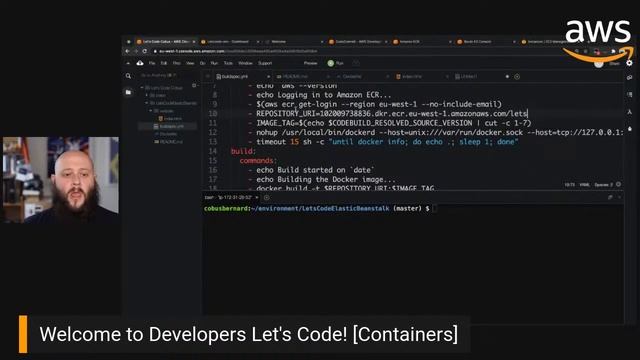
Task: Open the Debugger panel icon
Action: [x=629, y=129]
